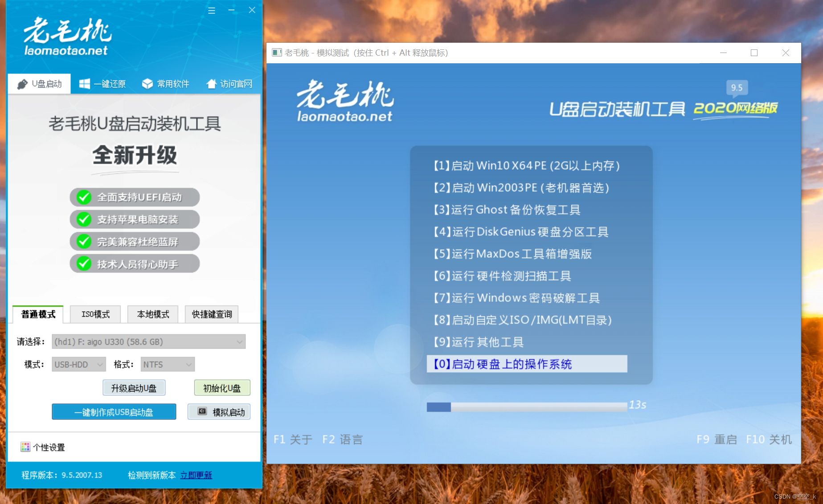Select 【2】启动 Win2003 PE boot entry
The image size is (823, 504).
527,187
